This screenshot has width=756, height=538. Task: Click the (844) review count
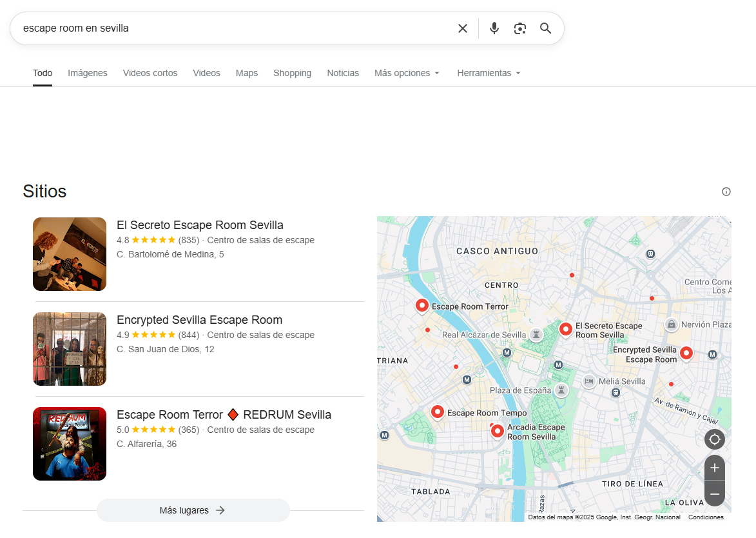(x=189, y=335)
